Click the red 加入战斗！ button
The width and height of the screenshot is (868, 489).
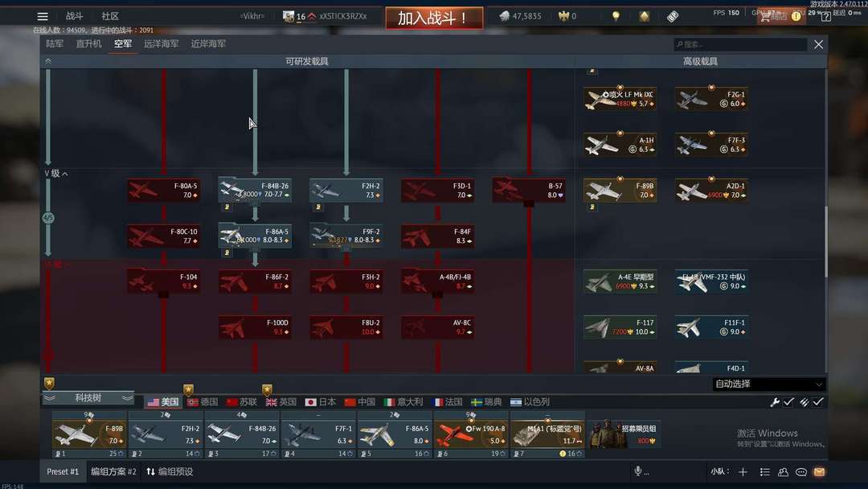click(x=434, y=18)
